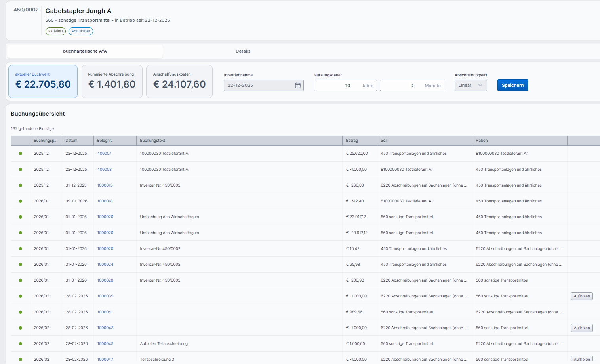
Task: Click the Abnutzbar tag badge
Action: (81, 31)
